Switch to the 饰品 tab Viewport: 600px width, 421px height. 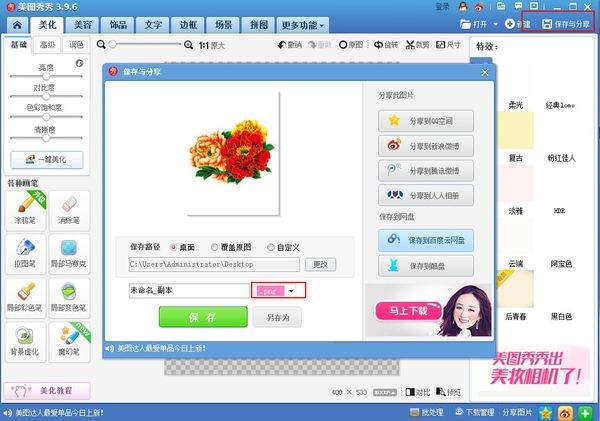coord(118,25)
